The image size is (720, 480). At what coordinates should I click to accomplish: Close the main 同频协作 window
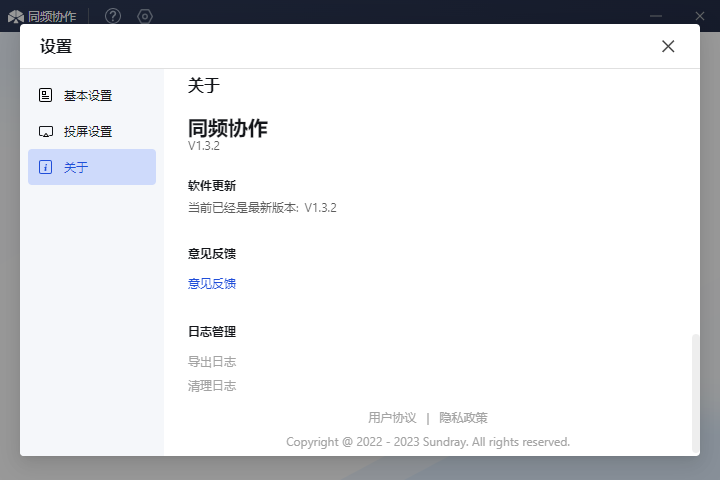coord(699,16)
